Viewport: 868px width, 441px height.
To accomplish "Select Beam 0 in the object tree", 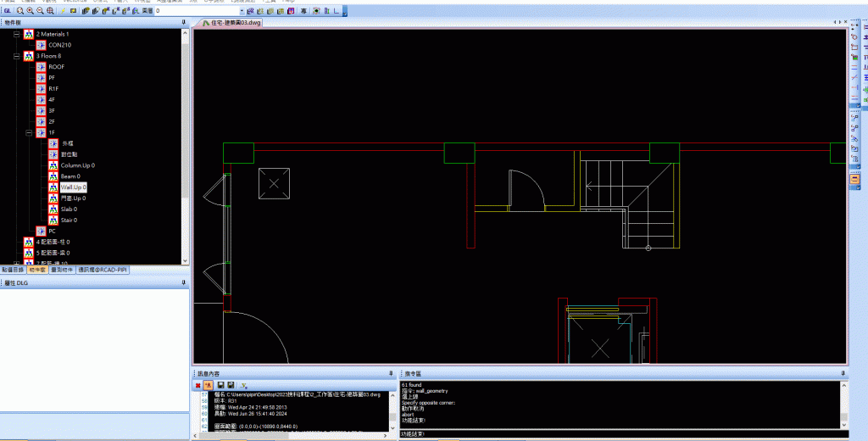I will pyautogui.click(x=70, y=176).
